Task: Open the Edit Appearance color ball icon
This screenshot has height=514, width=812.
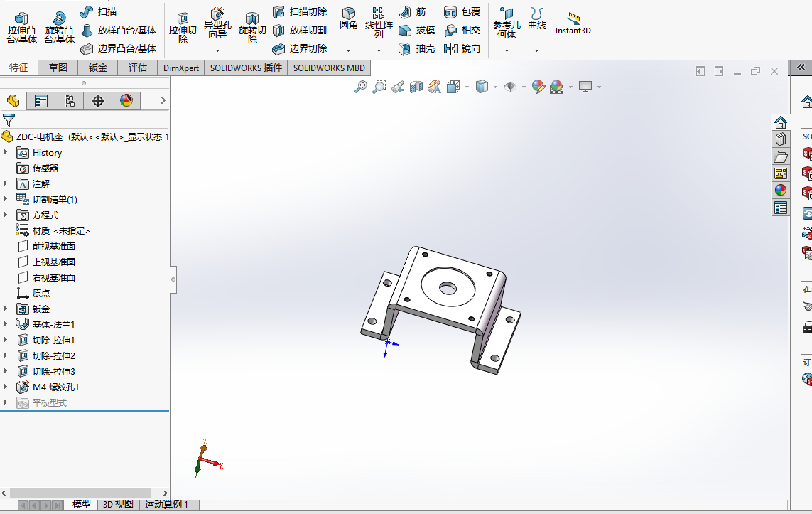Action: click(538, 87)
